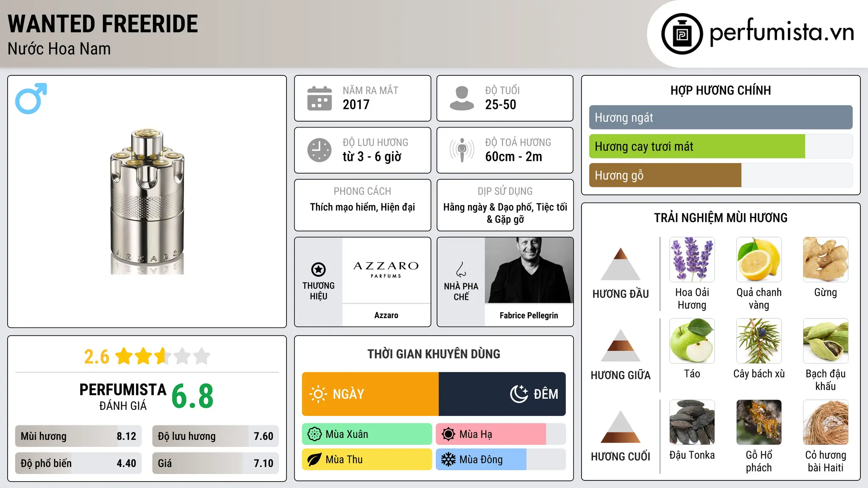
Task: Click the 2.6 star rating number
Action: [97, 357]
